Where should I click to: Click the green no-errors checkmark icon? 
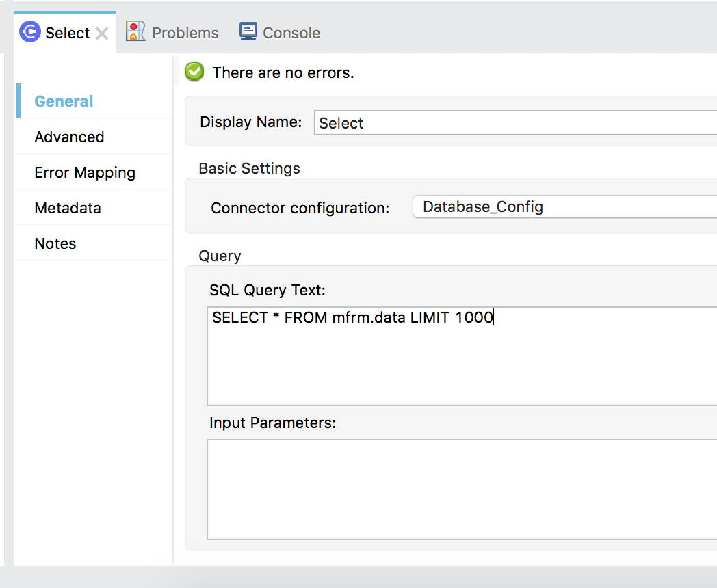(195, 72)
